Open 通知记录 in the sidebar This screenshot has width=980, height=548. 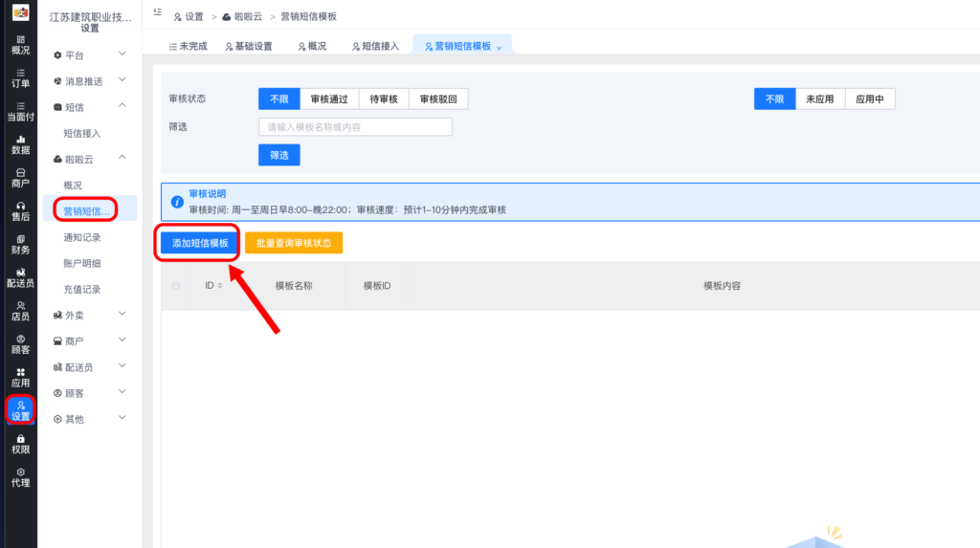(x=82, y=237)
